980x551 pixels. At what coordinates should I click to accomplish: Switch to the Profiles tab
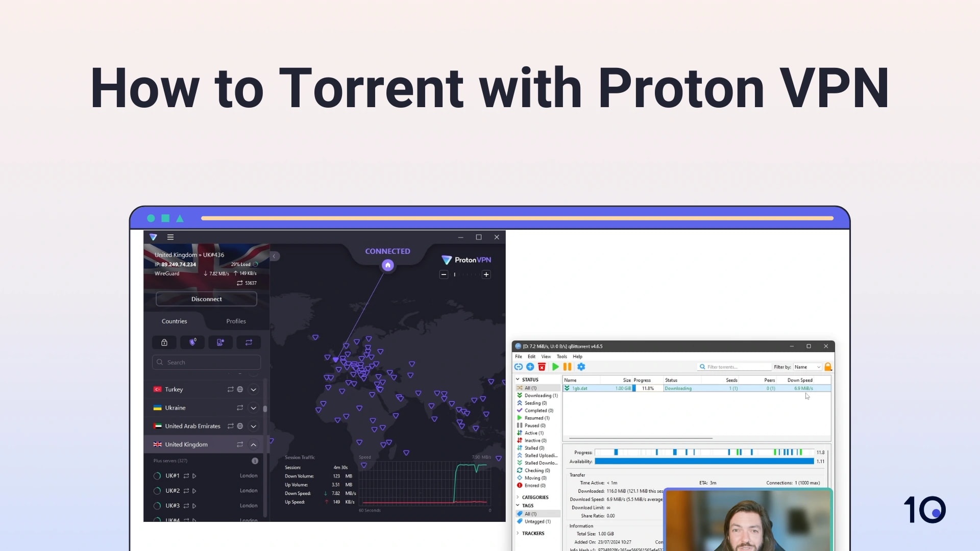coord(236,321)
